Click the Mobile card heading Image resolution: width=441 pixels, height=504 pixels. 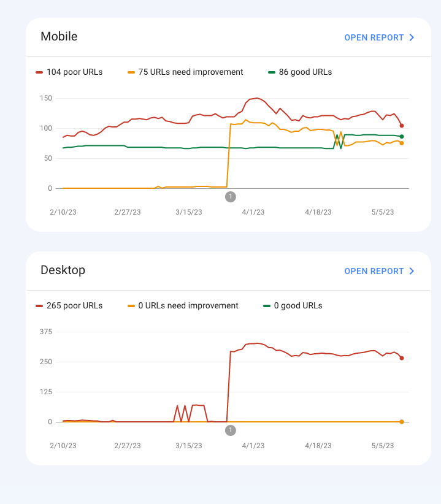(x=59, y=36)
